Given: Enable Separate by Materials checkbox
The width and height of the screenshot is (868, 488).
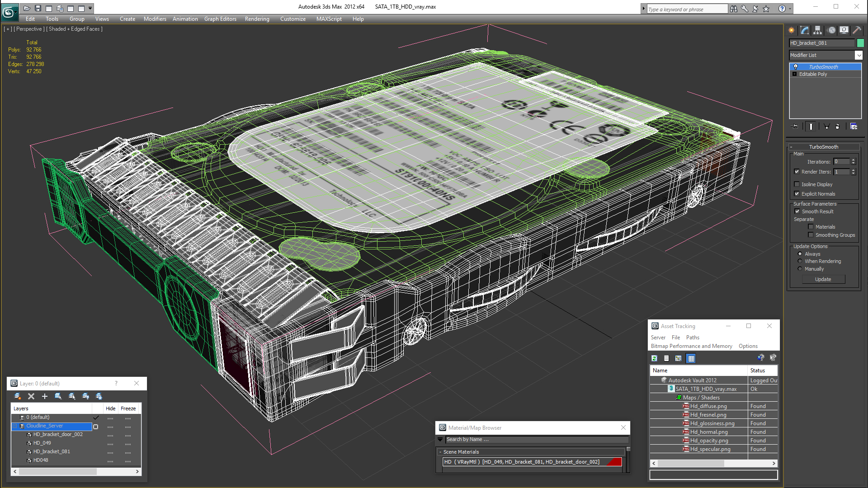Looking at the screenshot, I should [811, 227].
